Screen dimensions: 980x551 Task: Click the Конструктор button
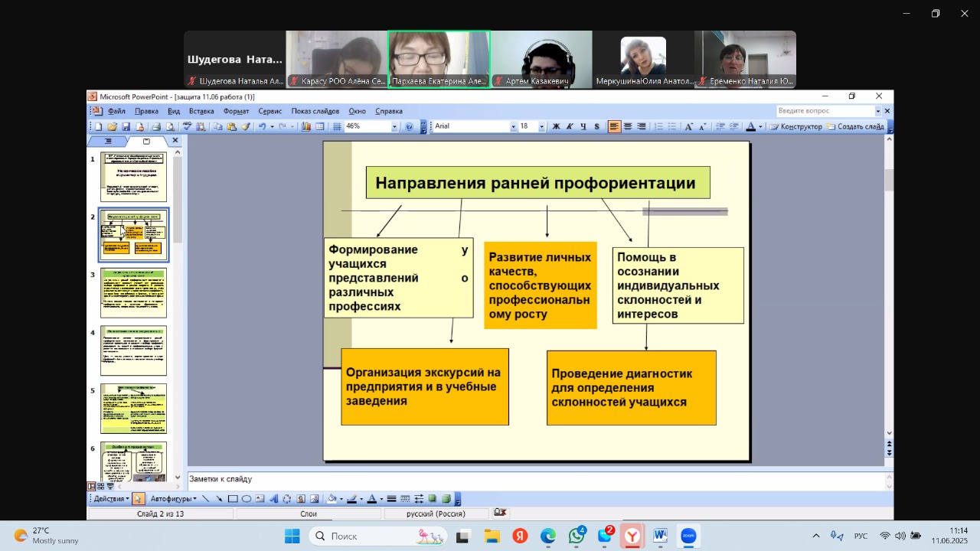point(796,127)
